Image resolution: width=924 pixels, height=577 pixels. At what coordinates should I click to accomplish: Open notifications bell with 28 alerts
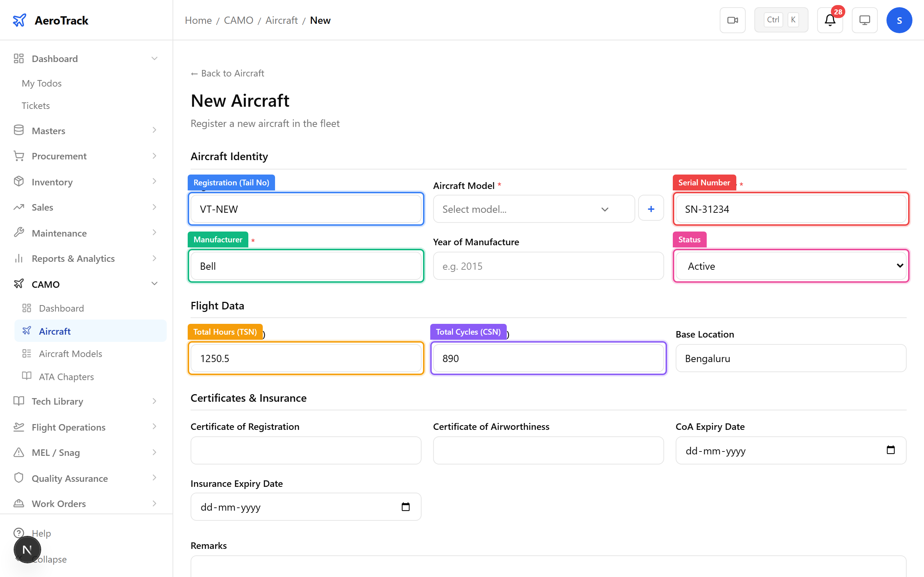pyautogui.click(x=829, y=20)
